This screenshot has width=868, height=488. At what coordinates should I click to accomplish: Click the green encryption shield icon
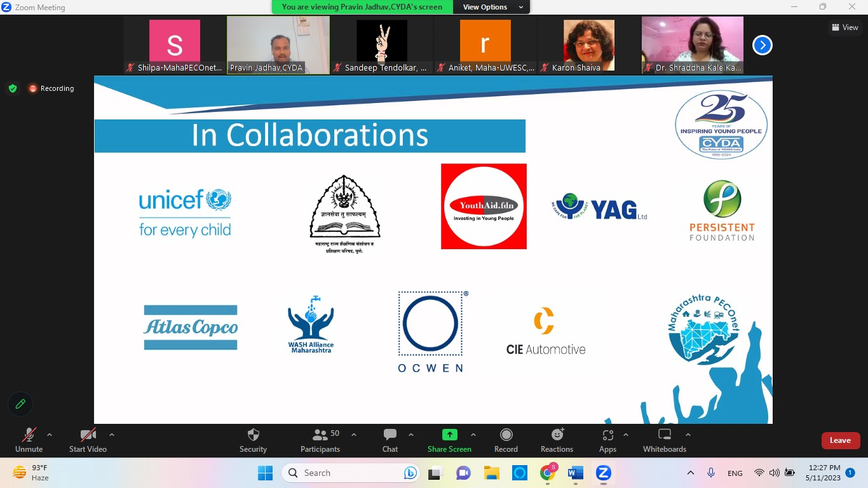[x=13, y=88]
